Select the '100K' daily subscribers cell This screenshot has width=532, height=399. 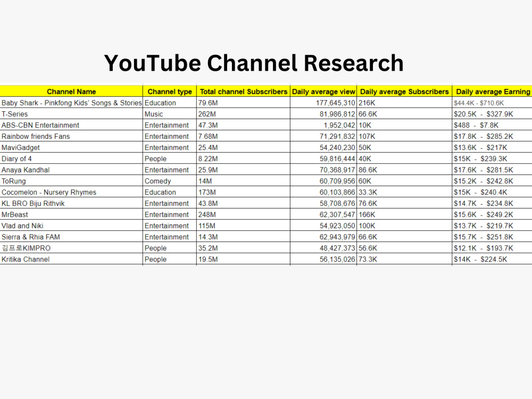point(404,226)
